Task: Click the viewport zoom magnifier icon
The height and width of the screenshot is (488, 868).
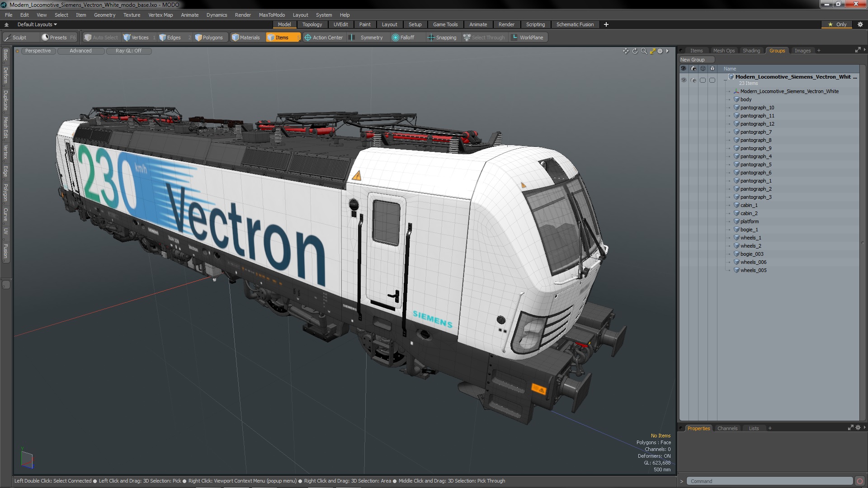Action: (x=644, y=51)
